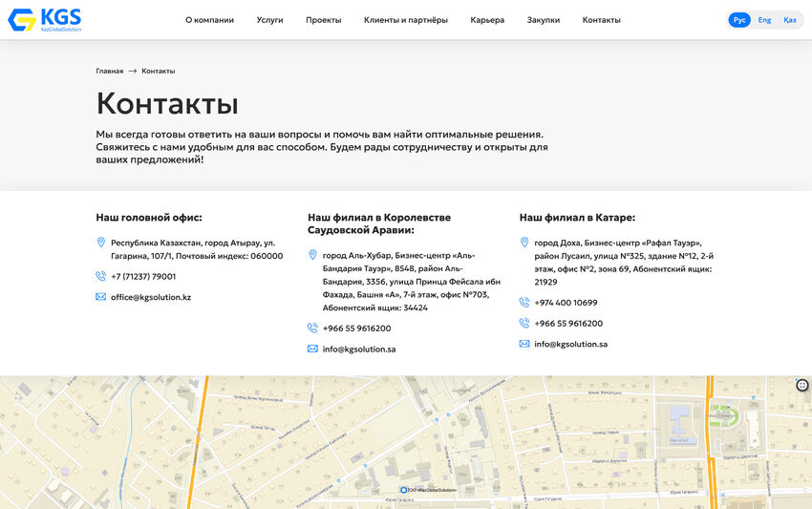This screenshot has height=509, width=812.
Task: Go to the Проекты page
Action: click(323, 20)
